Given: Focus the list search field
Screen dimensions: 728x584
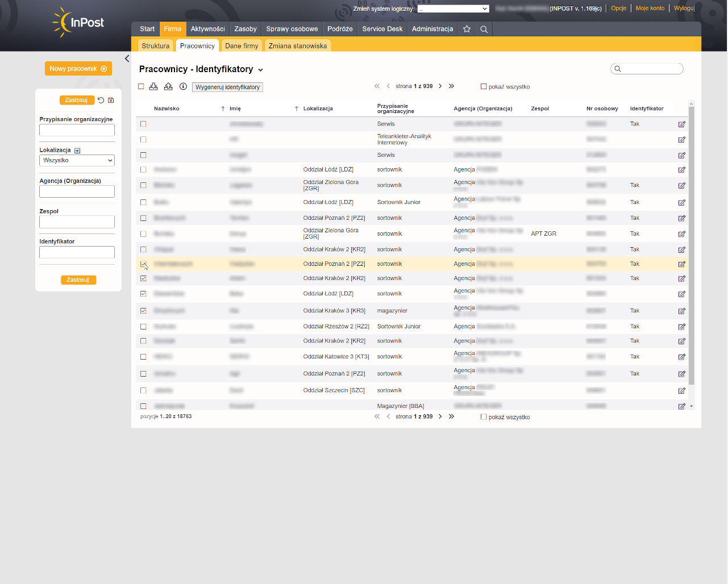Looking at the screenshot, I should click(x=647, y=69).
